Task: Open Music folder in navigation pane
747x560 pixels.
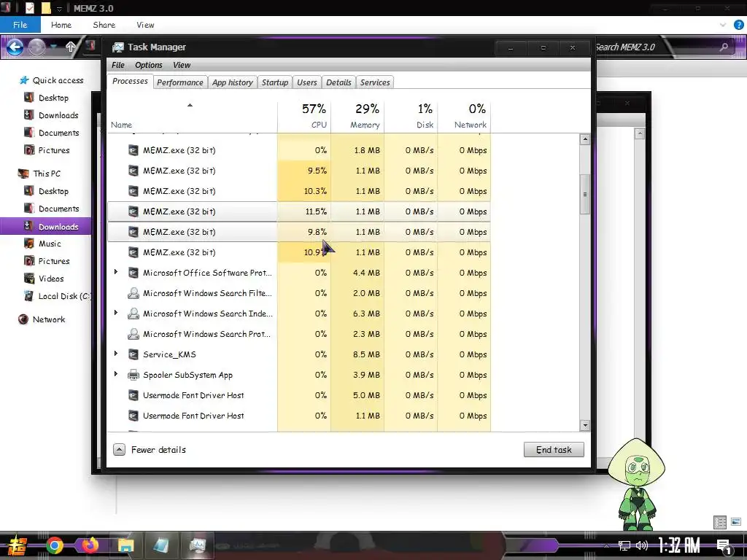Action: click(50, 244)
